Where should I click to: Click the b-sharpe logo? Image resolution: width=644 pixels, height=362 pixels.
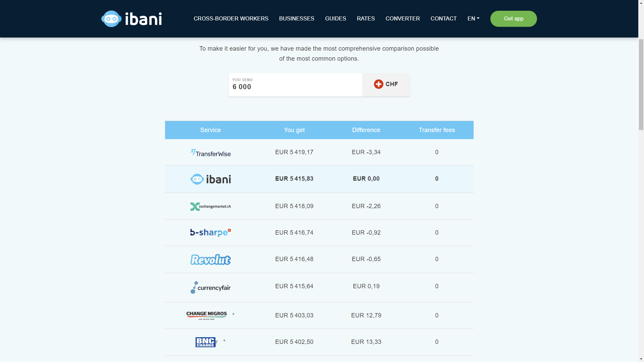(x=211, y=232)
